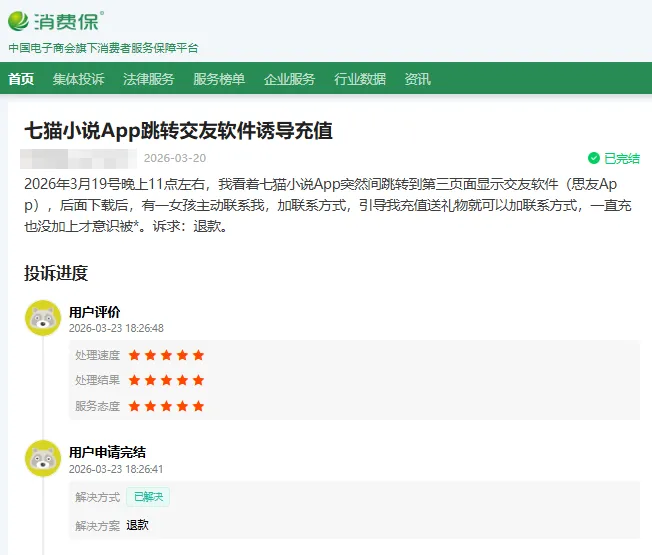The height and width of the screenshot is (555, 652).
Task: Open the 首页 nav tab
Action: pyautogui.click(x=21, y=79)
